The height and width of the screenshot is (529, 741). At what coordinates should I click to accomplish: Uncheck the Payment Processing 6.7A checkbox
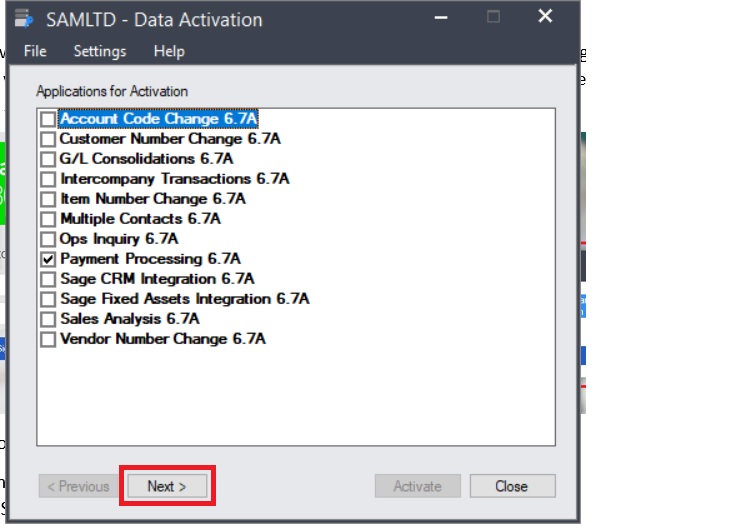(48, 259)
